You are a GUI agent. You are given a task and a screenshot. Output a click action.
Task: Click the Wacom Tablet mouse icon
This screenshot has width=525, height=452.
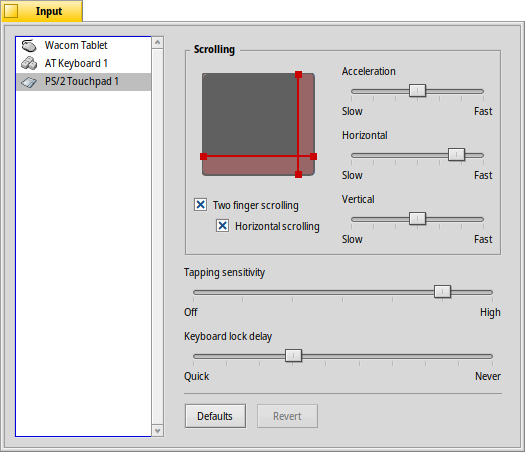pyautogui.click(x=29, y=46)
